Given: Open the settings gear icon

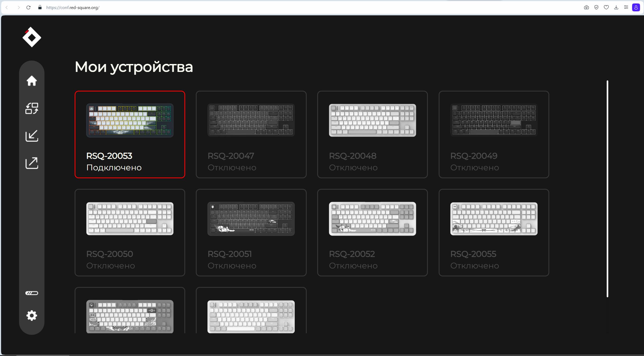Looking at the screenshot, I should [x=32, y=316].
